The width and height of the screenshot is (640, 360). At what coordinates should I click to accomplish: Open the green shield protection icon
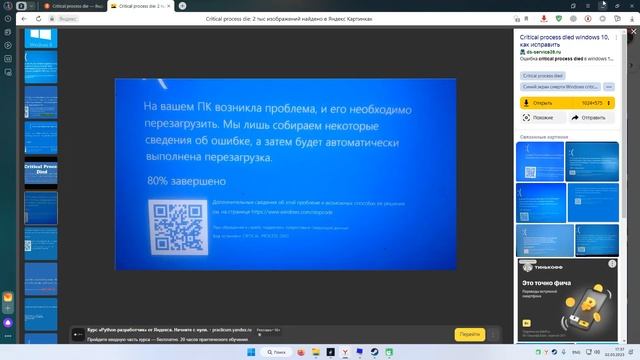559,19
